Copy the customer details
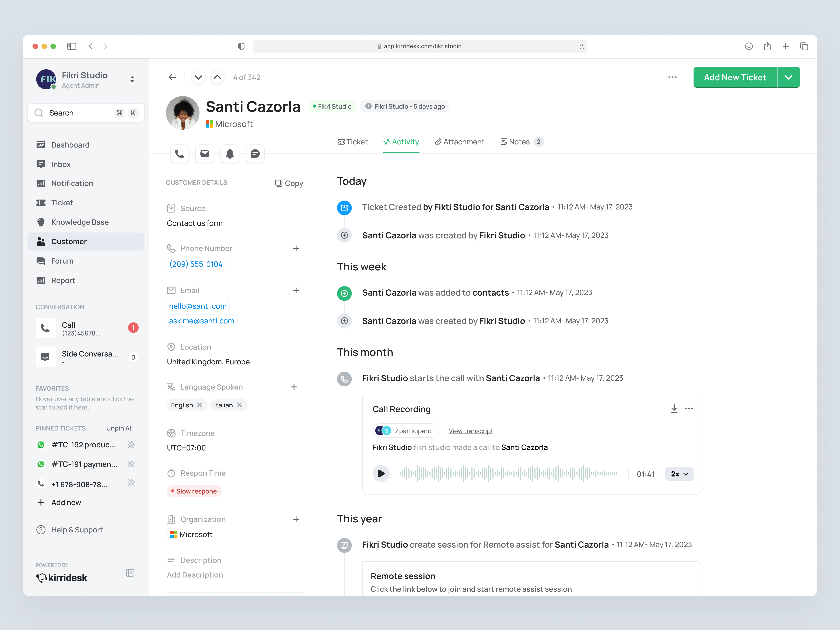Screen dimensions: 840x630 tap(289, 183)
